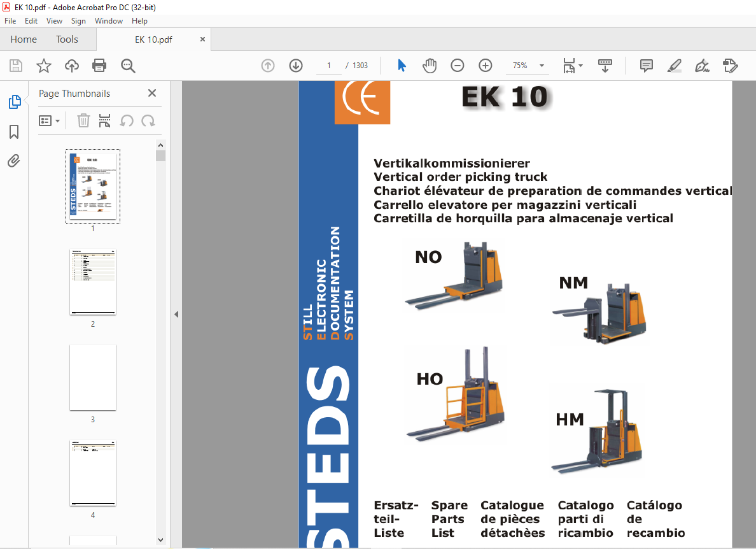Click the 'Vertikalkommissionierer' heading
Viewport: 756px width, 549px height.
click(x=452, y=163)
